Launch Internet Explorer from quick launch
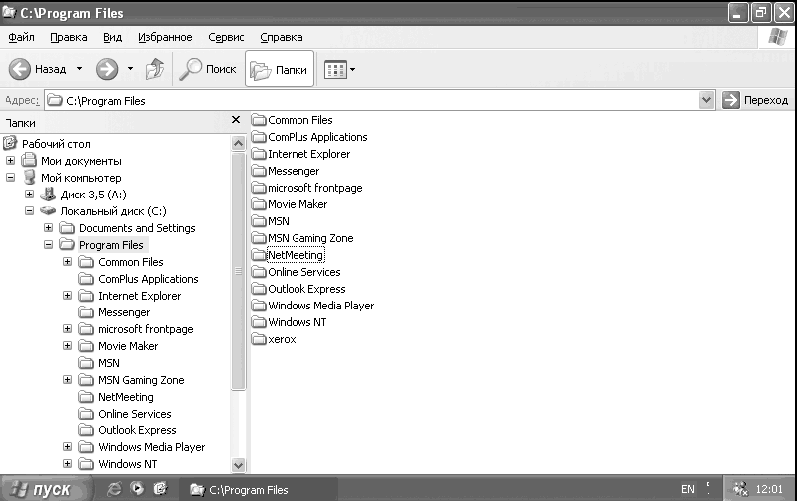 [114, 489]
